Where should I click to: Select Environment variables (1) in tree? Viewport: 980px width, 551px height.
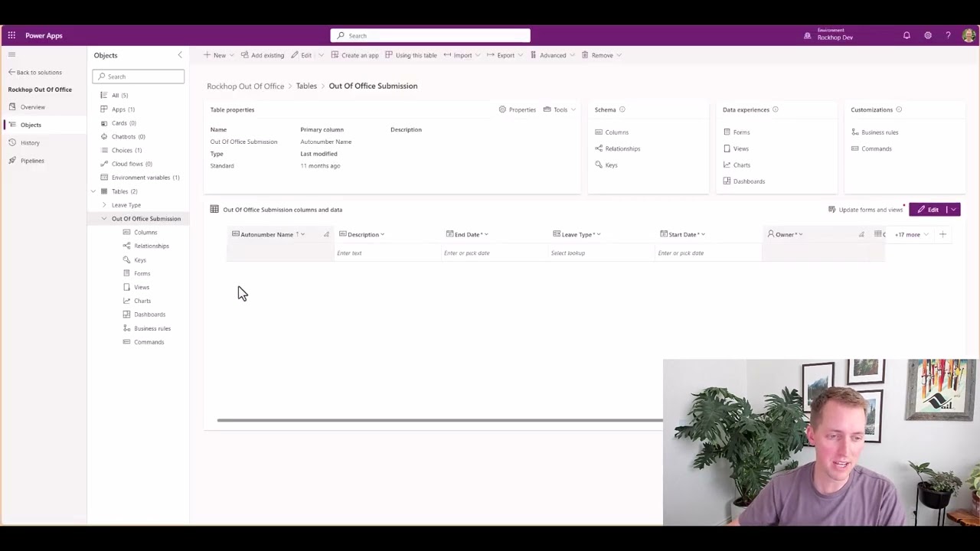(139, 178)
